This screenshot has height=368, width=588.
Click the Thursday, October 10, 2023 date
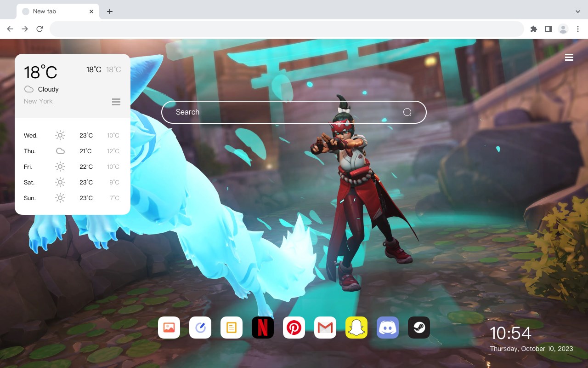(531, 349)
